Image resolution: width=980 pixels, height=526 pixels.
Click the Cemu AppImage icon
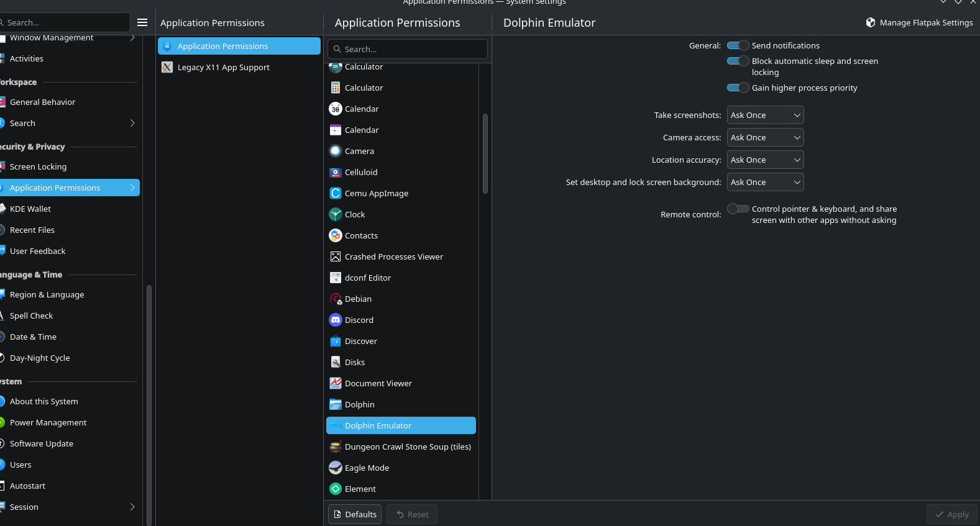[336, 193]
